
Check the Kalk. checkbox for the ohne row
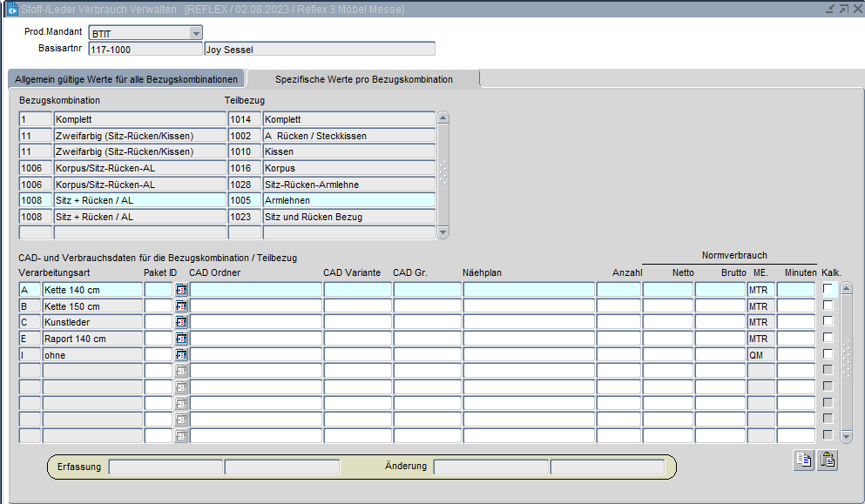click(x=828, y=355)
